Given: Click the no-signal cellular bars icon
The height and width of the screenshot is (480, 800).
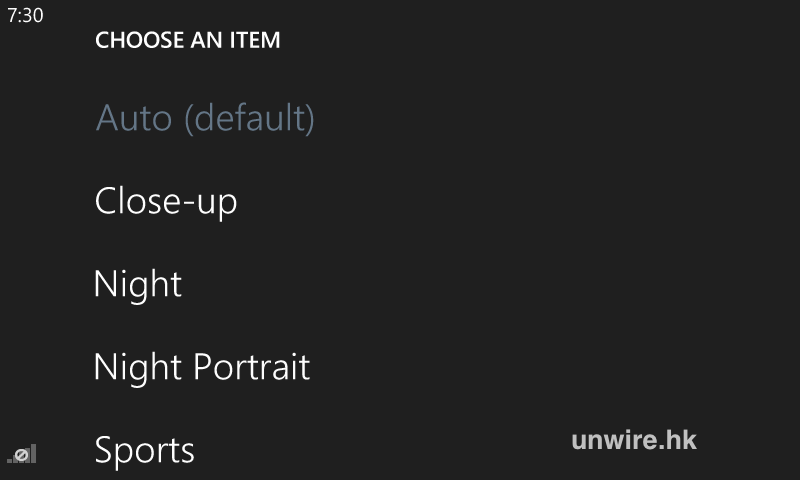Looking at the screenshot, I should tap(22, 454).
